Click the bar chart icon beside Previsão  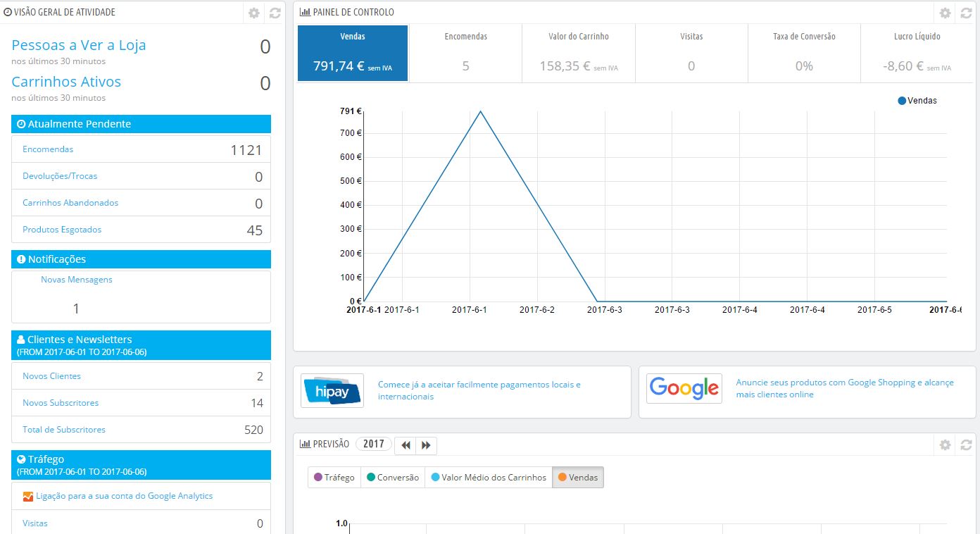pyautogui.click(x=305, y=444)
